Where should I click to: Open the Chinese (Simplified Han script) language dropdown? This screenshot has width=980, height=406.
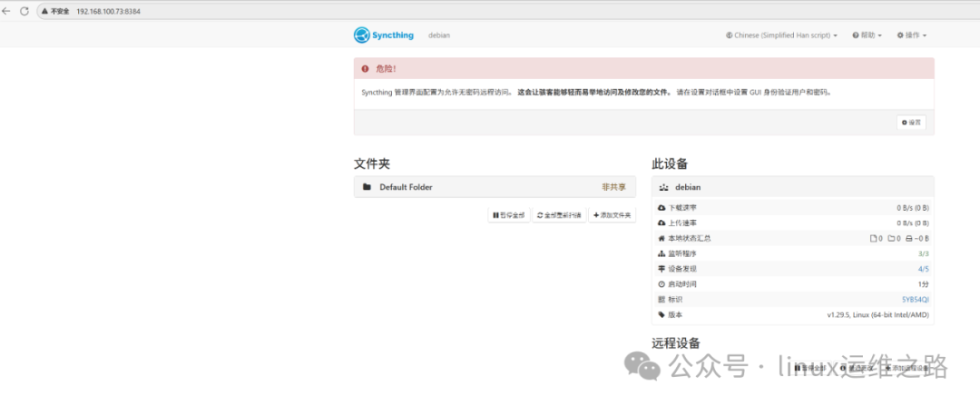click(782, 35)
